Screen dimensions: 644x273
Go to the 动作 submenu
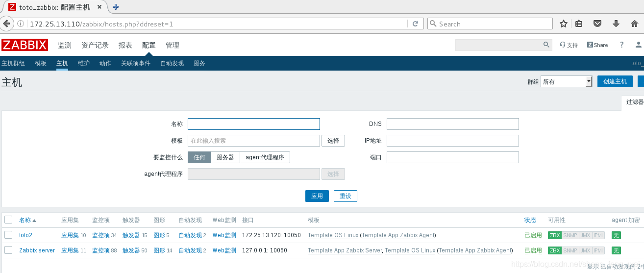pos(105,63)
